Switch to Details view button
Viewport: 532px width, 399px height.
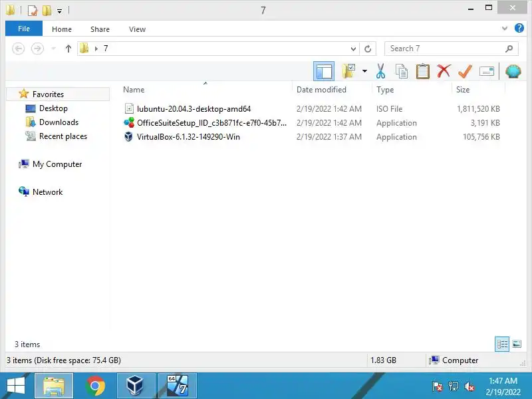click(502, 344)
